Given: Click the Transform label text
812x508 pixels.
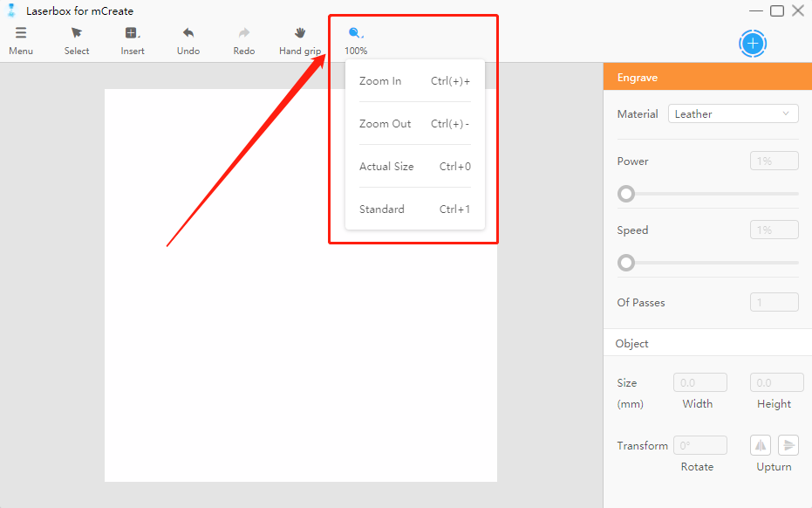Looking at the screenshot, I should [642, 446].
